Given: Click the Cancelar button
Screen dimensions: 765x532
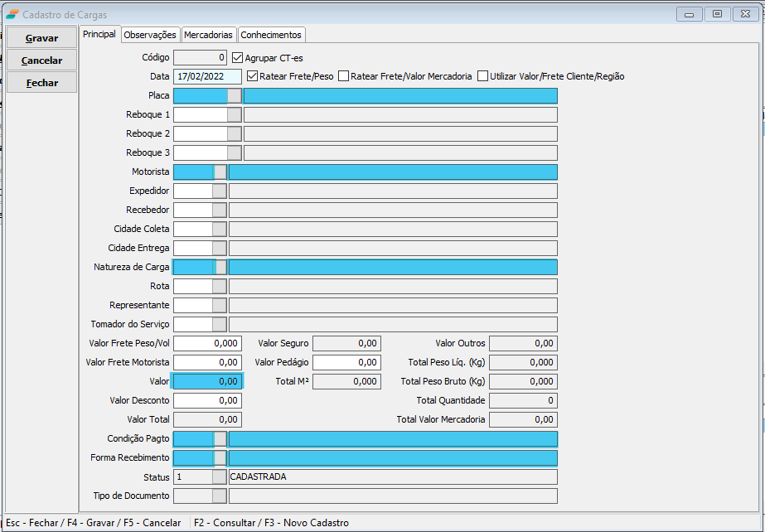Looking at the screenshot, I should pos(41,60).
